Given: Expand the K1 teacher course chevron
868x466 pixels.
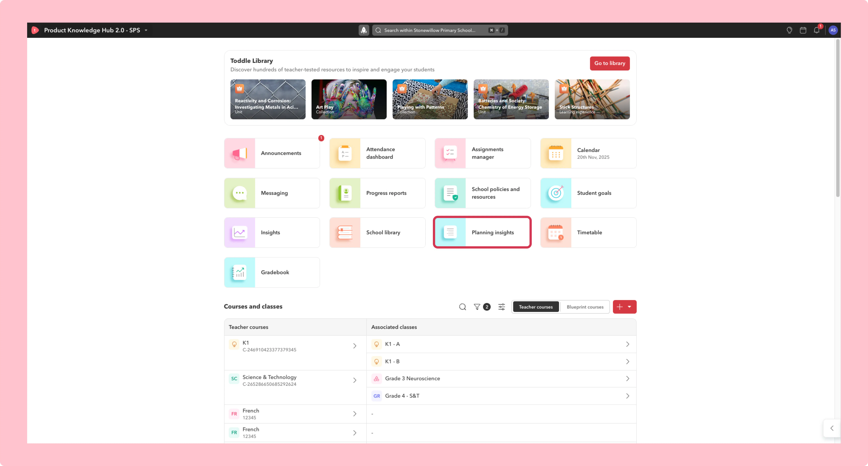Looking at the screenshot, I should click(x=355, y=346).
